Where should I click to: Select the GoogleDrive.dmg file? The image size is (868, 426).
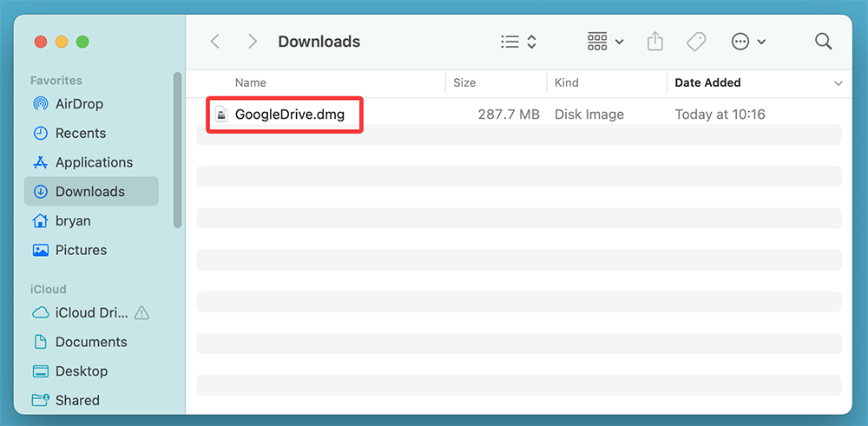point(290,115)
